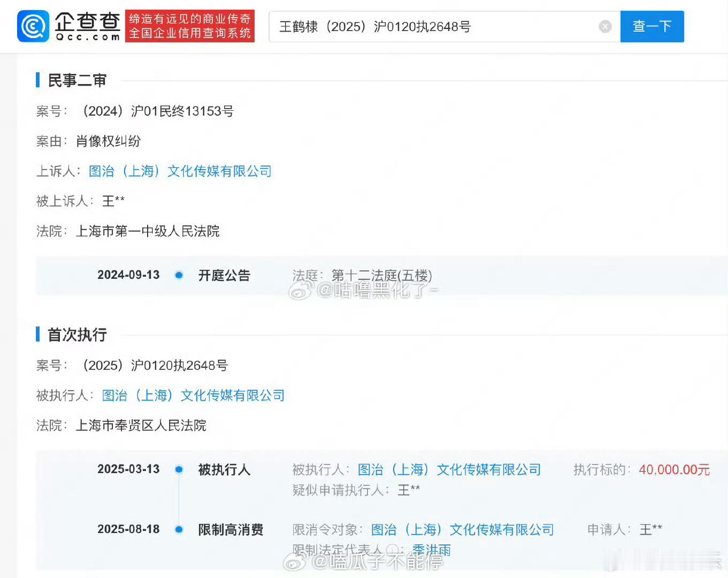This screenshot has width=728, height=578.
Task: Select the court name 上海市第一中级人民法院
Action: click(x=148, y=231)
